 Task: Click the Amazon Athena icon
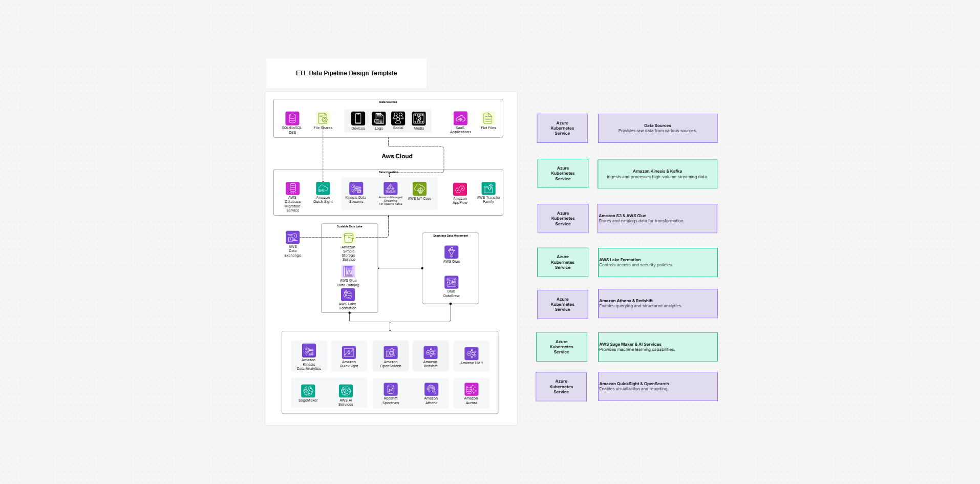[431, 389]
